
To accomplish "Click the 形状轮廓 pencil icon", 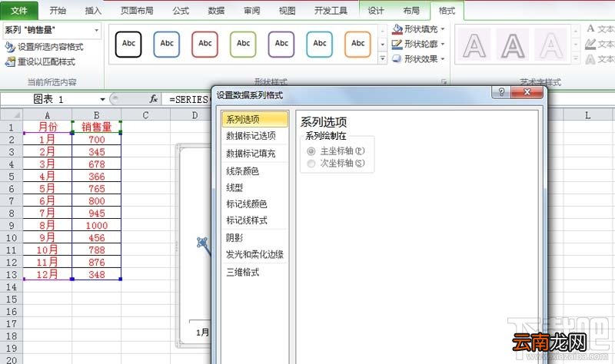I will 397,44.
